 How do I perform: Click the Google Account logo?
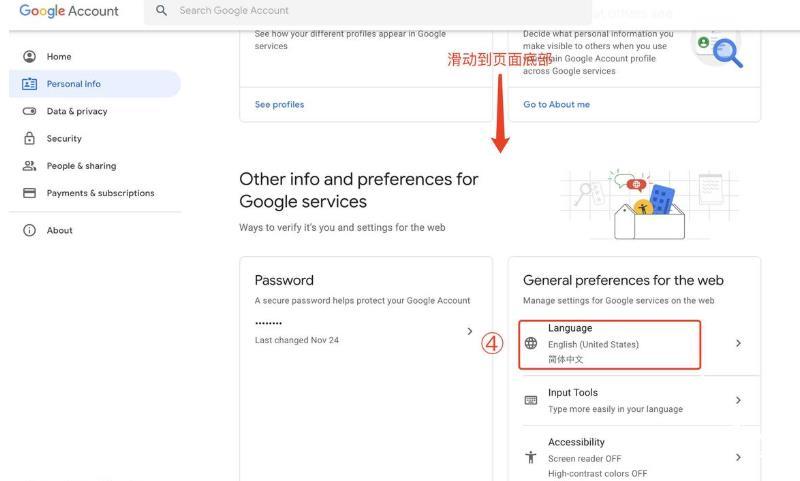coord(69,11)
